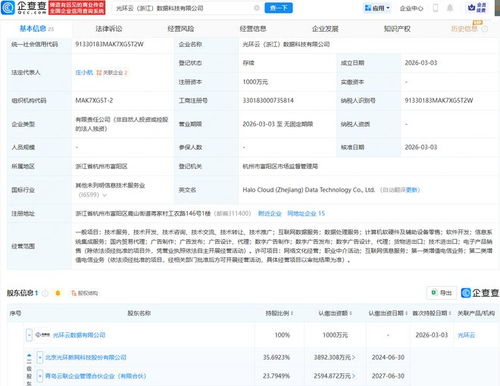Click the 杭州市富阳区市场监督管理局 registration authority text
Viewport: 500px width, 386px height.
click(280, 166)
